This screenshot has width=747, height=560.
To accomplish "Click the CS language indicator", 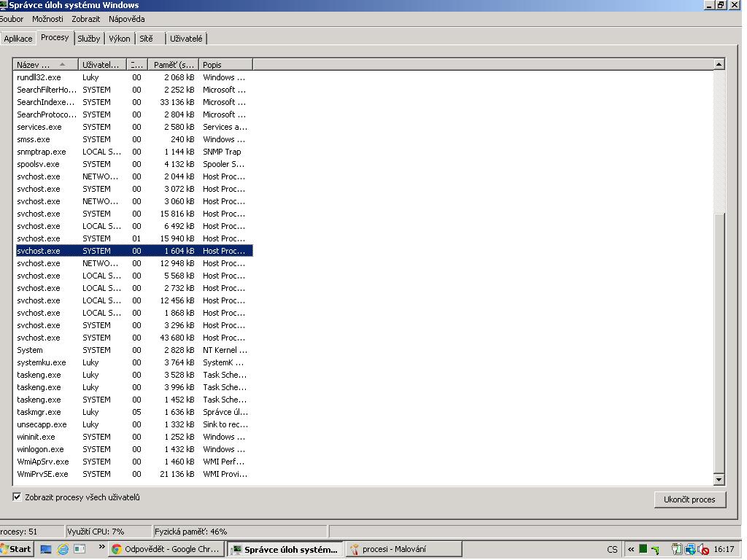I will click(612, 550).
